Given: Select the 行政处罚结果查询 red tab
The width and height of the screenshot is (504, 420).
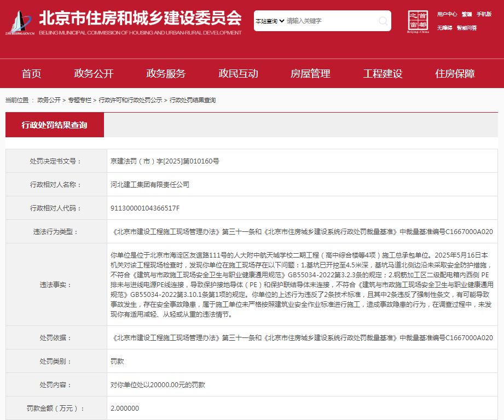Looking at the screenshot, I should pyautogui.click(x=55, y=125).
